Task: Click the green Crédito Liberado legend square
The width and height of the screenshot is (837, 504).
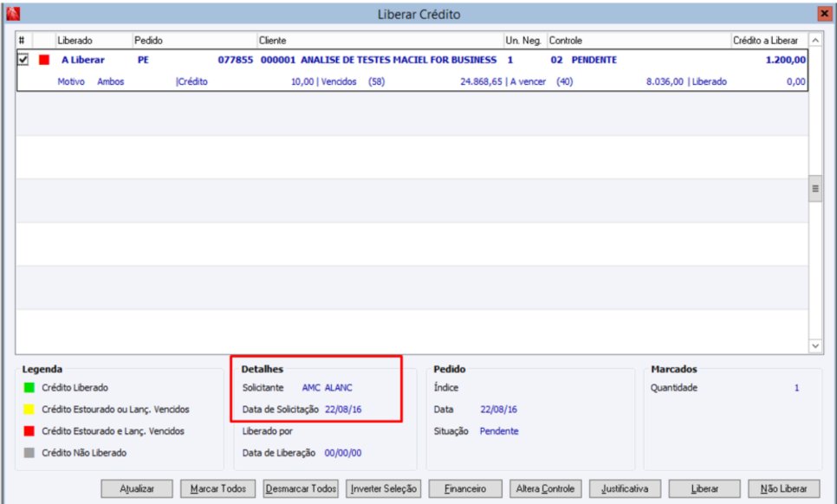Action: pyautogui.click(x=29, y=388)
